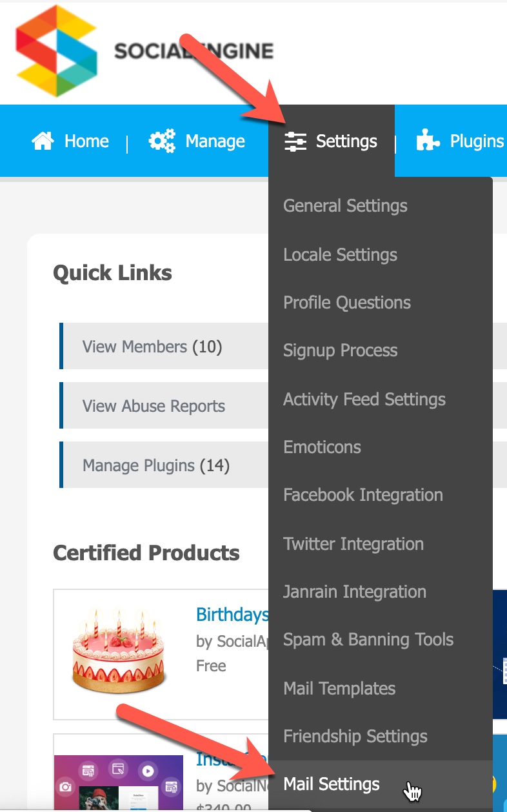Viewport: 507px width, 812px height.
Task: Click the Plugins puzzle piece icon
Action: pos(428,140)
